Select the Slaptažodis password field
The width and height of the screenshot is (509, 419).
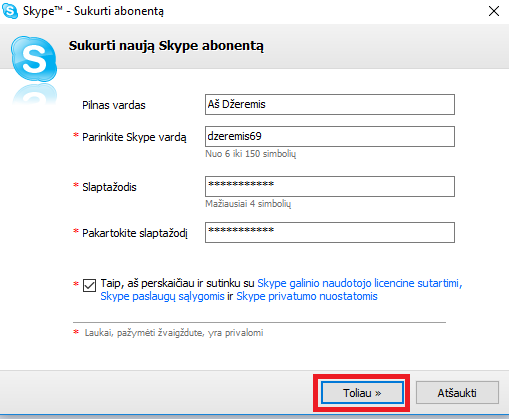point(330,186)
